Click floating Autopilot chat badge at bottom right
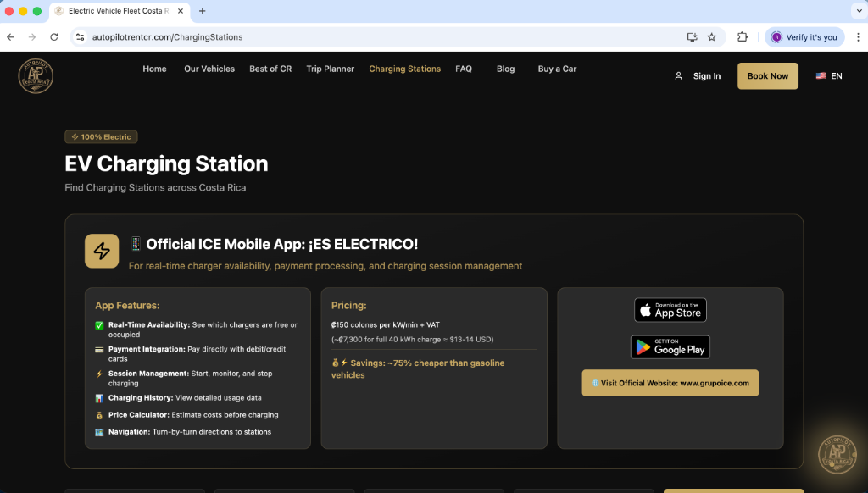 837,455
